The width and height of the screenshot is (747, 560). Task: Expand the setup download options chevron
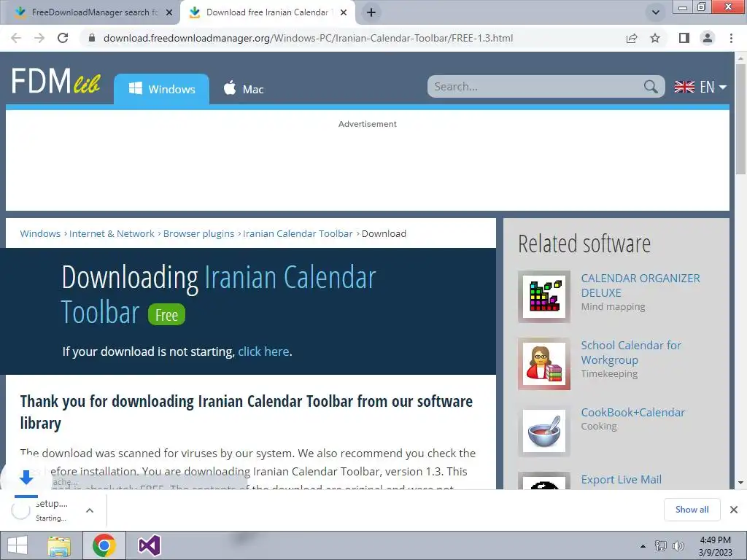click(x=90, y=510)
